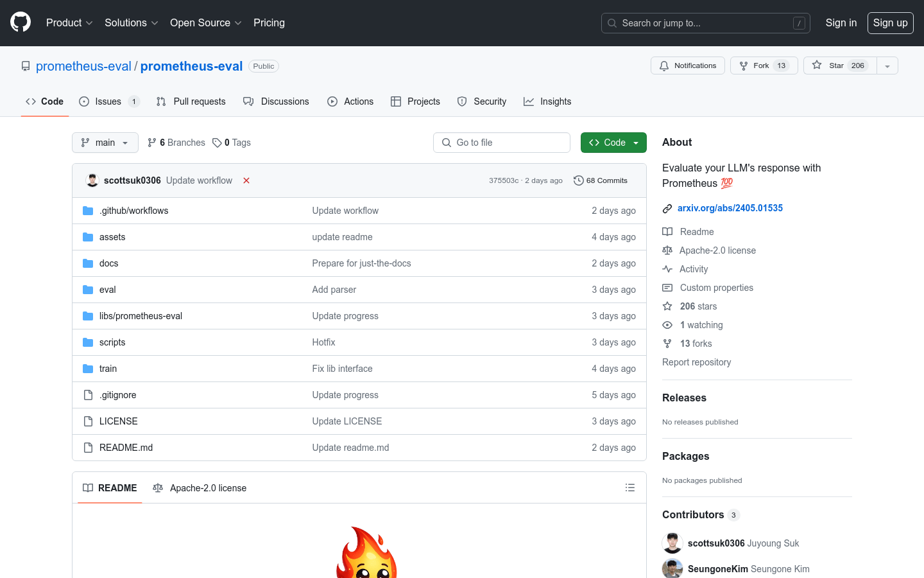Click the Pricing link
Image resolution: width=924 pixels, height=578 pixels.
[x=269, y=23]
